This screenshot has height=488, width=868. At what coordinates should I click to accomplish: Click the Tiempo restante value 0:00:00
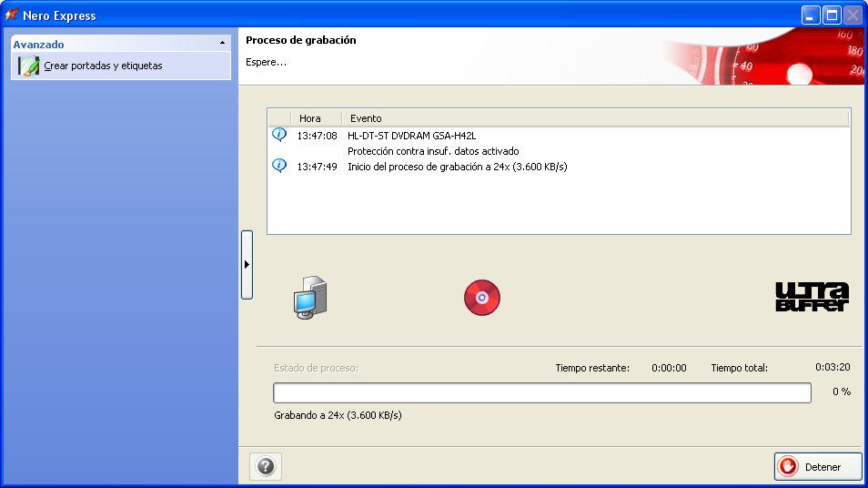coord(669,368)
